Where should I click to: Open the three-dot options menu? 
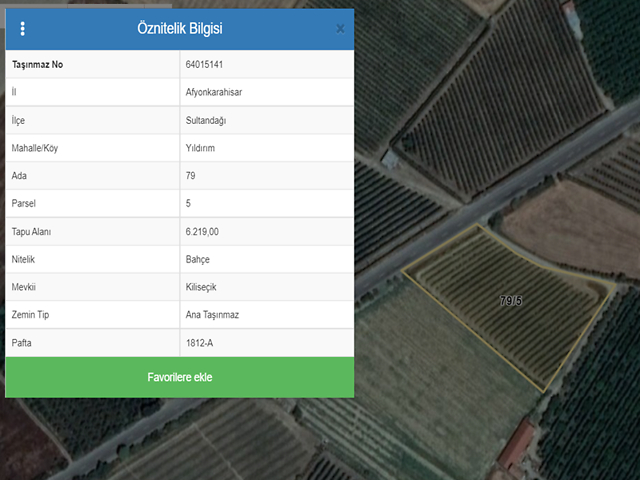coord(23,29)
